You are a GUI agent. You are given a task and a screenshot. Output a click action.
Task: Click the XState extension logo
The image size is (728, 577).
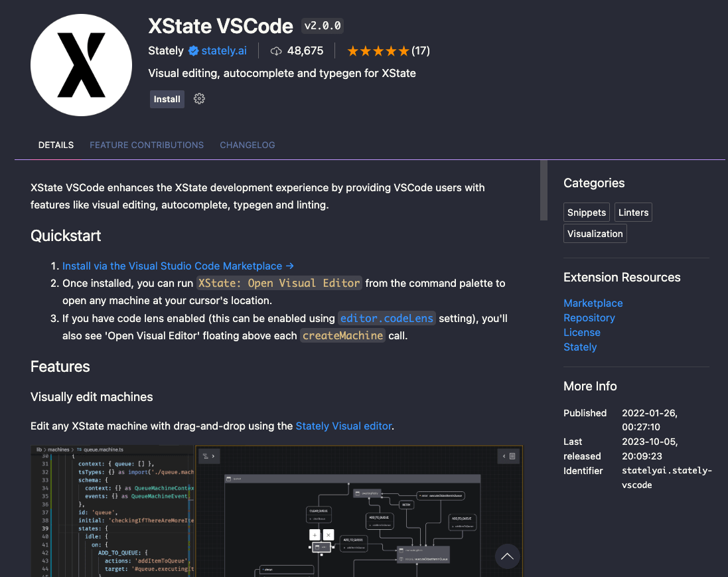tap(81, 65)
